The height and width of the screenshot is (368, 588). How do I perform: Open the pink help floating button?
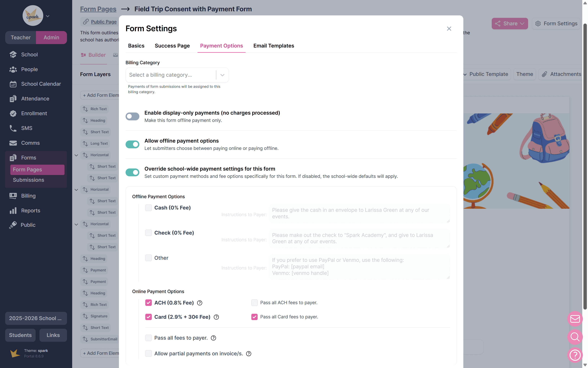point(575,355)
